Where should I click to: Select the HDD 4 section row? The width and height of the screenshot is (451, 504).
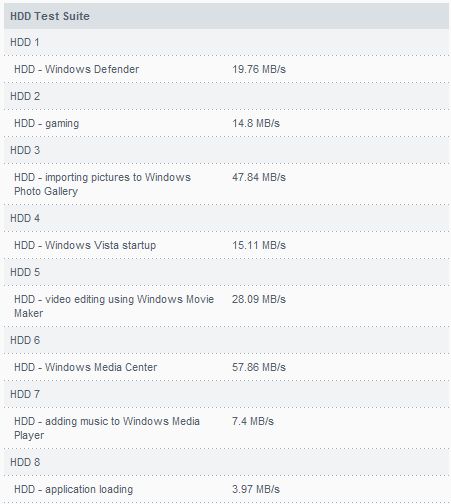click(x=226, y=218)
